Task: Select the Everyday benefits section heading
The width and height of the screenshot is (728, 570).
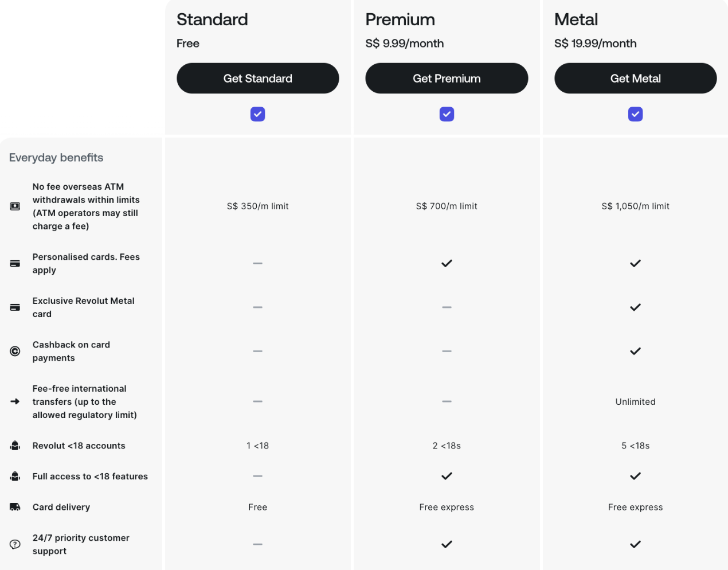Action: [x=56, y=158]
